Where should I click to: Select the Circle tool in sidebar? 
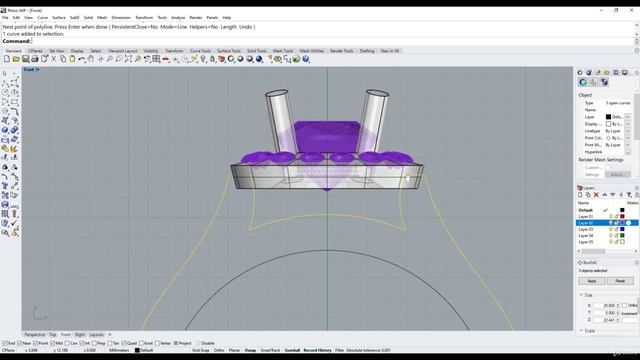(5, 93)
